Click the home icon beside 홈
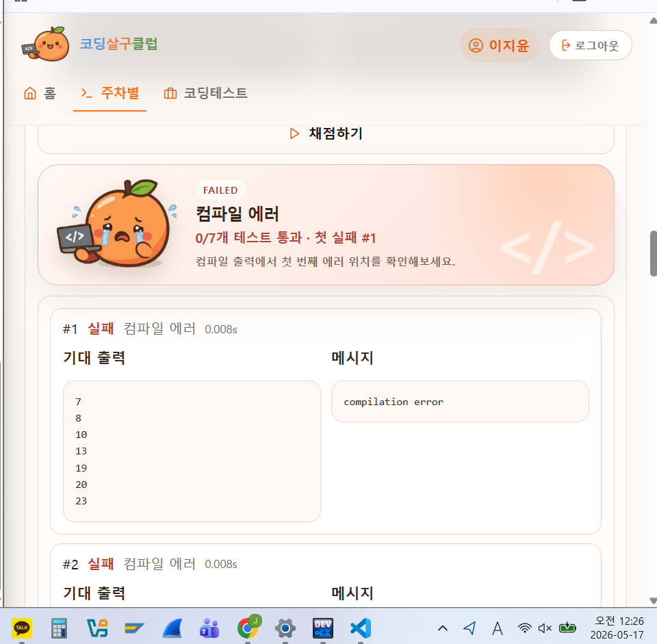The width and height of the screenshot is (657, 644). (x=29, y=93)
